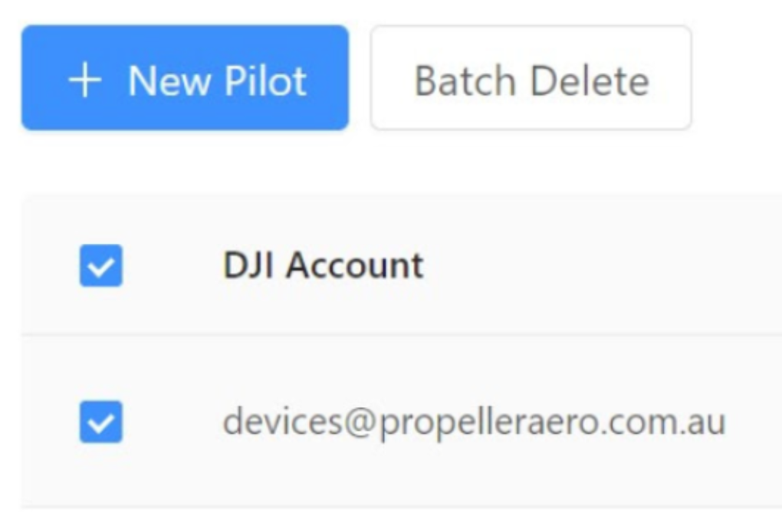Uncheck the devices@propelleraero.com.au row checkbox
Viewport: 782px width, 532px height.
coord(100,421)
